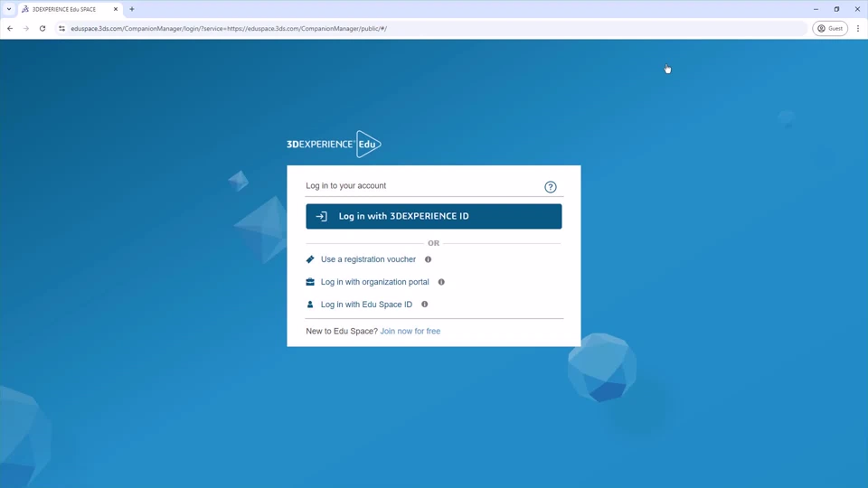Restore down the browser window

[836, 9]
